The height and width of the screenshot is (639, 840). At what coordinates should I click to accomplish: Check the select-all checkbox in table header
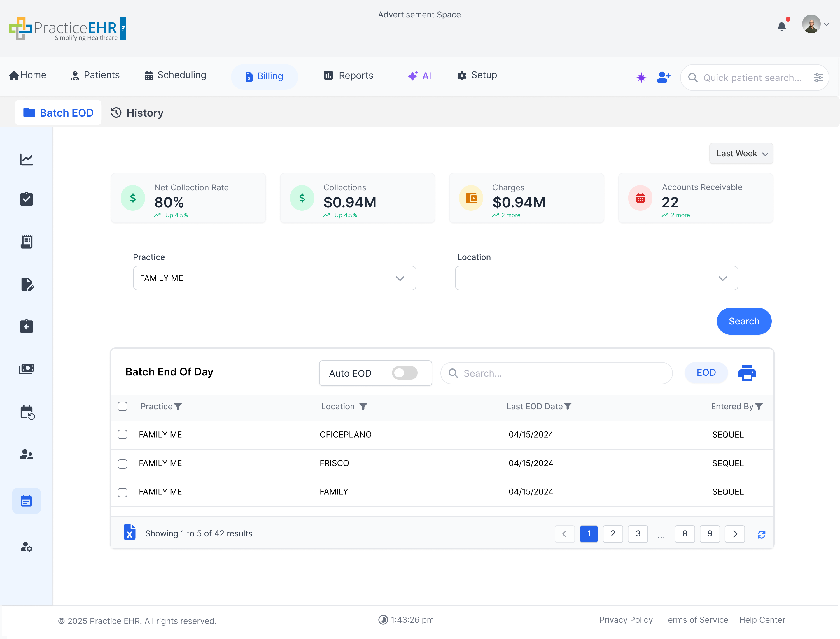tap(123, 406)
